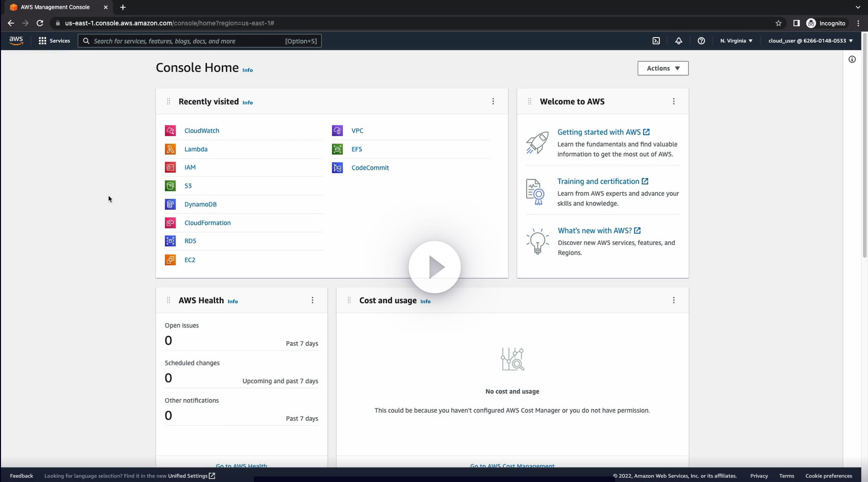Open the VPC link
This screenshot has width=868, height=482.
pyautogui.click(x=357, y=131)
